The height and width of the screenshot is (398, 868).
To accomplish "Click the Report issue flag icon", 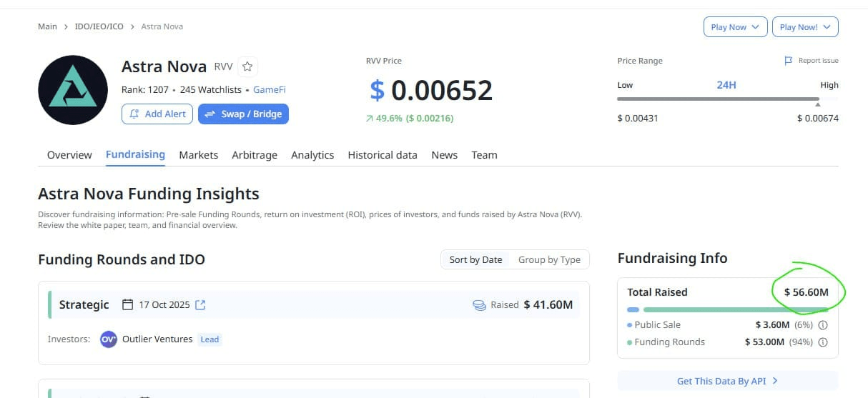I will click(x=789, y=61).
